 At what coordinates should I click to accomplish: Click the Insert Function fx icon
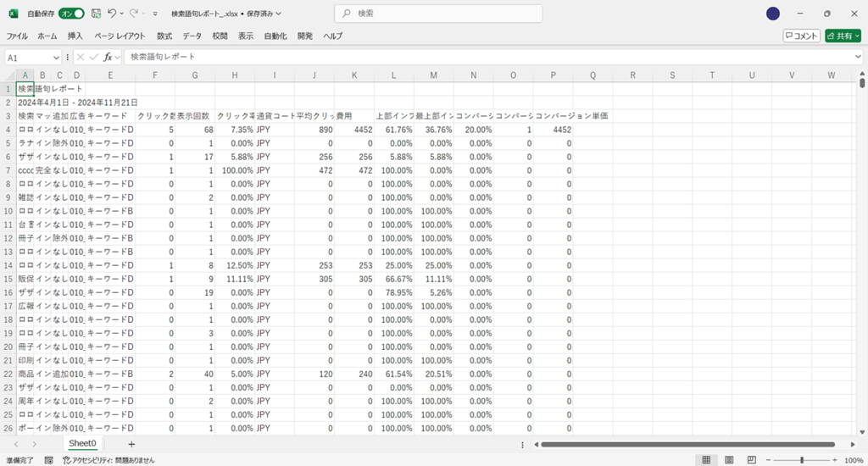(x=108, y=57)
